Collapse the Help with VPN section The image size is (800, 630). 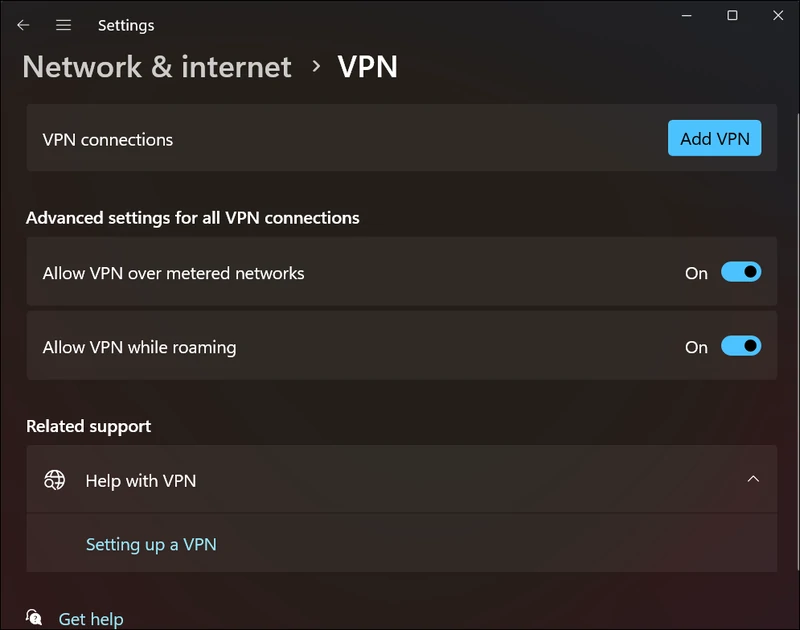point(753,479)
